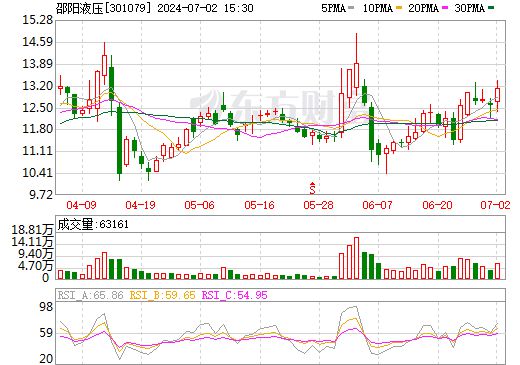The width and height of the screenshot is (520, 365).
Task: Click the tallest red volume bar in early June
Action: pyautogui.click(x=356, y=258)
